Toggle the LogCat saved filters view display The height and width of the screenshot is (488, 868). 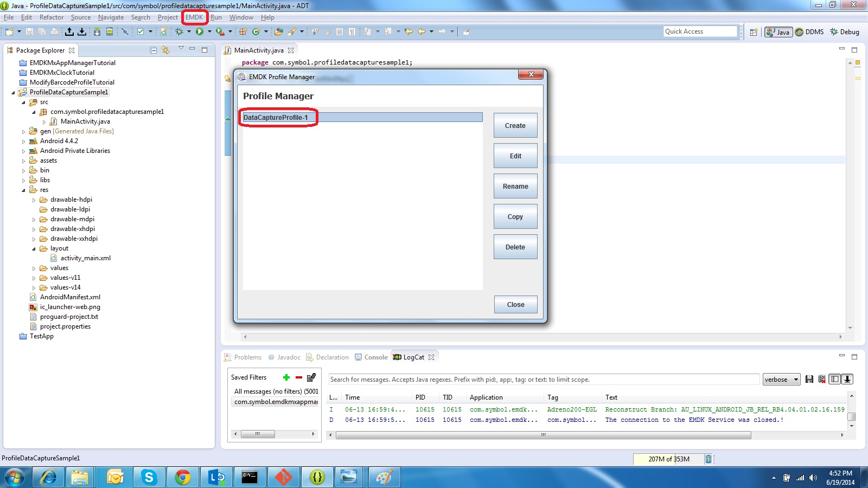coord(835,379)
